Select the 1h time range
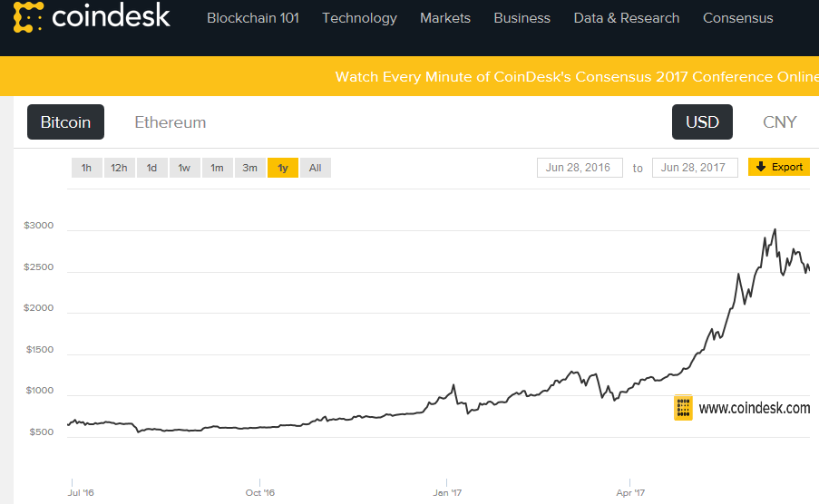Viewport: 819px width, 504px height. coord(86,168)
